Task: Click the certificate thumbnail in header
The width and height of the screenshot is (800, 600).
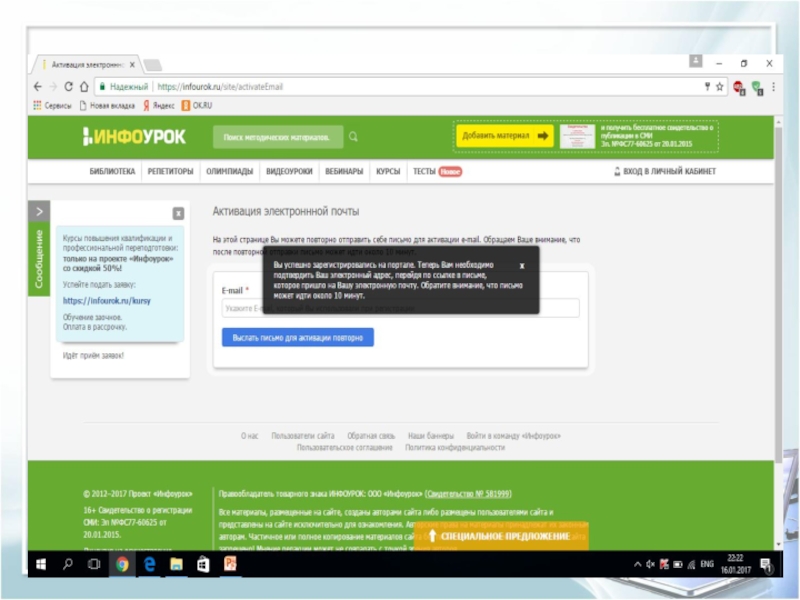Action: 577,136
